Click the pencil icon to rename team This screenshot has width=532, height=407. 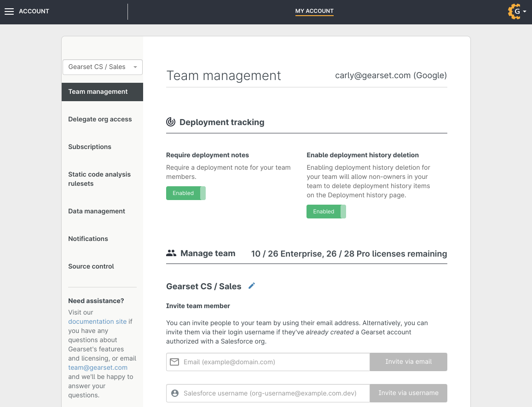point(251,286)
